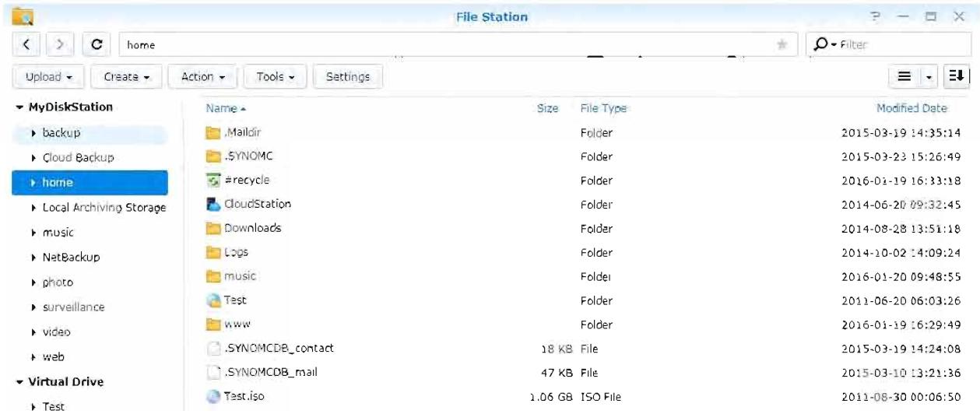The image size is (980, 414).
Task: Expand the surveillance folder arrow
Action: coord(33,307)
